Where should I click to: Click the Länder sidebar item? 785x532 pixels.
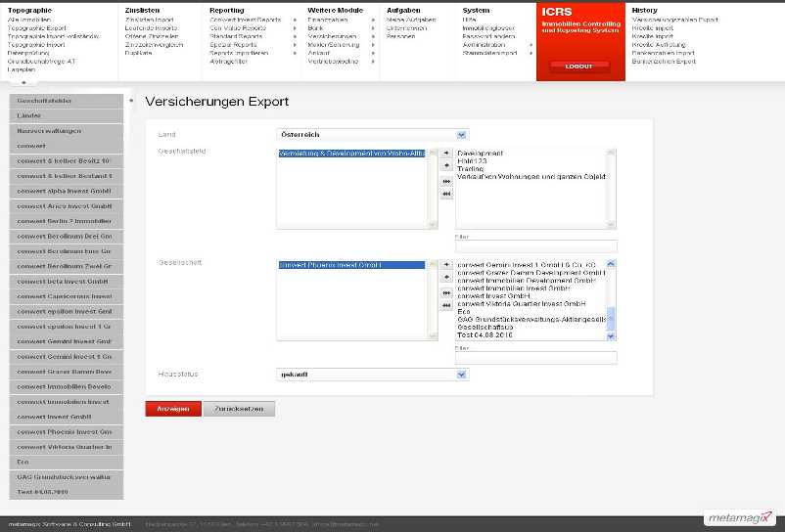[67, 116]
